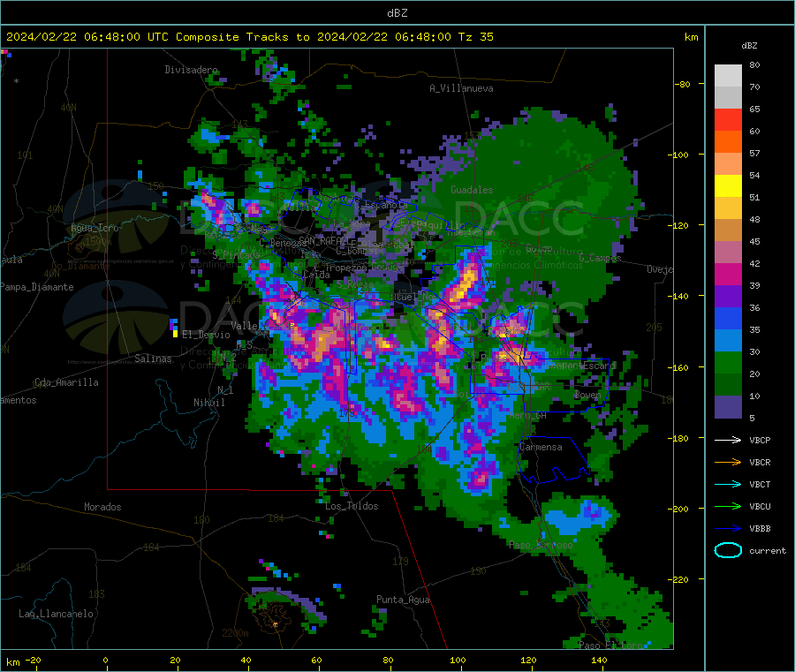
Task: Select the light gray 70-80 dBZ swatch
Action: pos(728,76)
